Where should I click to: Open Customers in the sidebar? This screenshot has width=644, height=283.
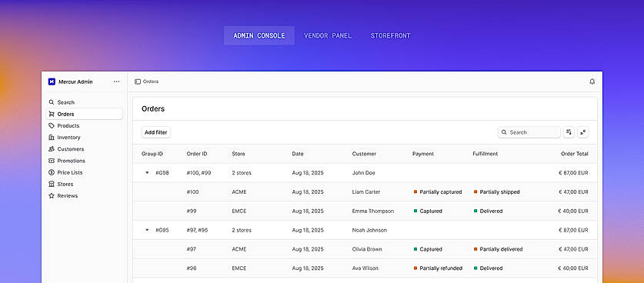84,149
